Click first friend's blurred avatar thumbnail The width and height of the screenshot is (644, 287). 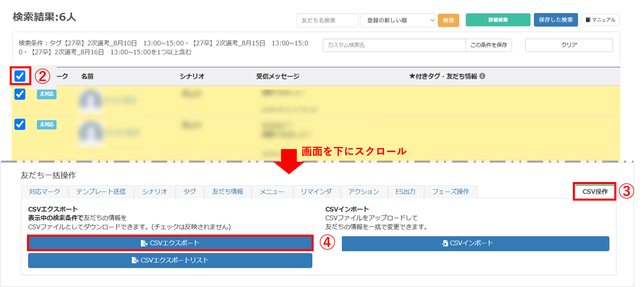[x=90, y=100]
